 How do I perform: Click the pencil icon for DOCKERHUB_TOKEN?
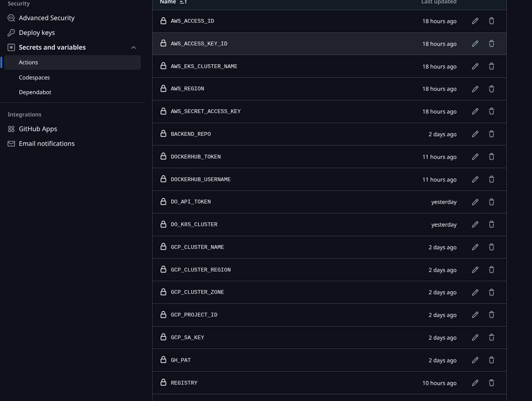click(x=475, y=156)
